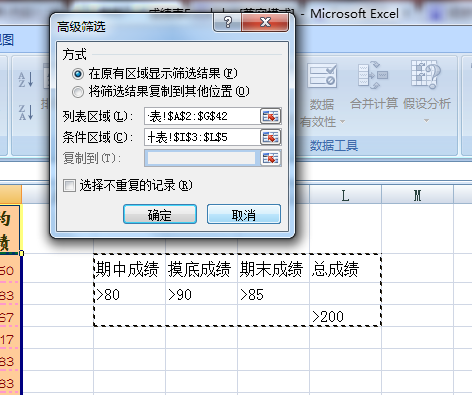Open the dialog help question mark

pos(227,23)
